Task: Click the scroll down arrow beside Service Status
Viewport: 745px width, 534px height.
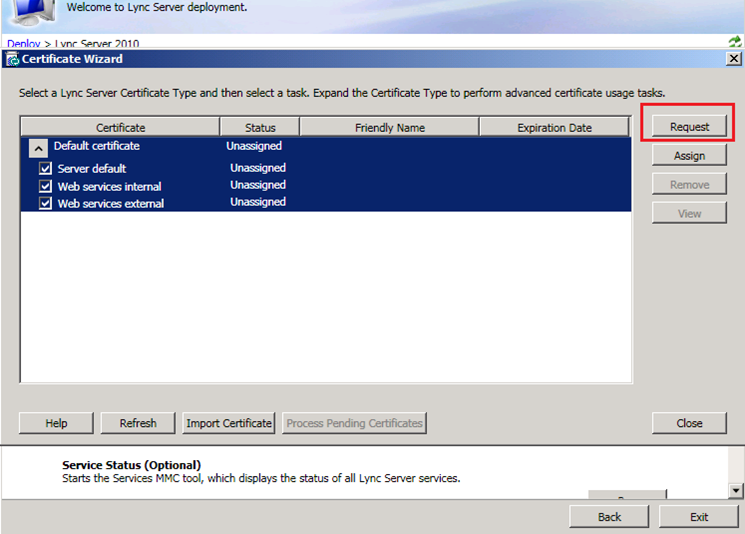Action: click(735, 491)
